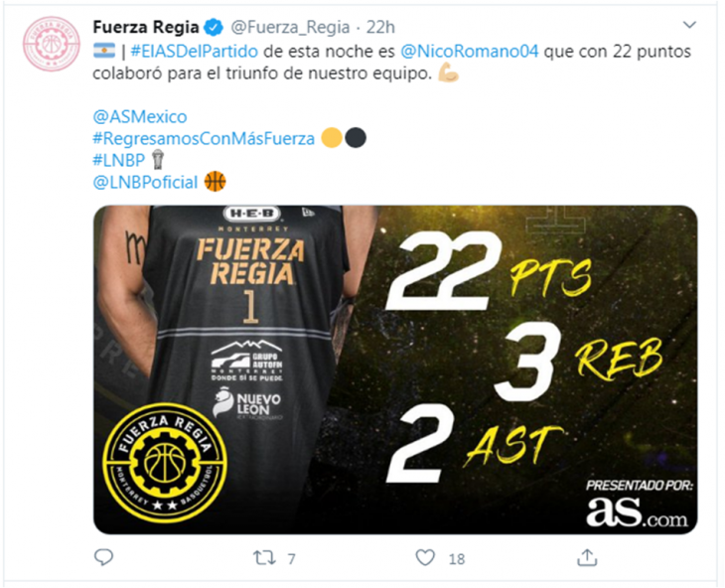Viewport: 725px width, 588px height.
Task: Open the player stats image attachment
Action: click(x=395, y=369)
